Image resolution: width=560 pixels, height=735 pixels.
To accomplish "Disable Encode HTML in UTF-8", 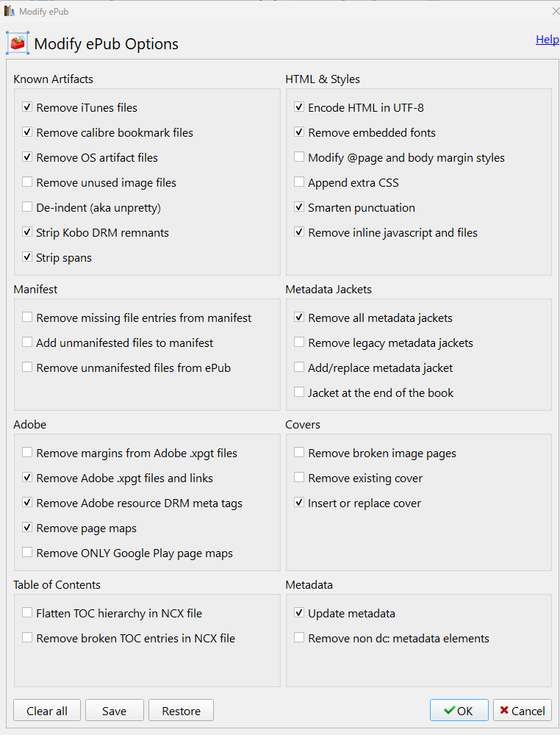I will [299, 107].
